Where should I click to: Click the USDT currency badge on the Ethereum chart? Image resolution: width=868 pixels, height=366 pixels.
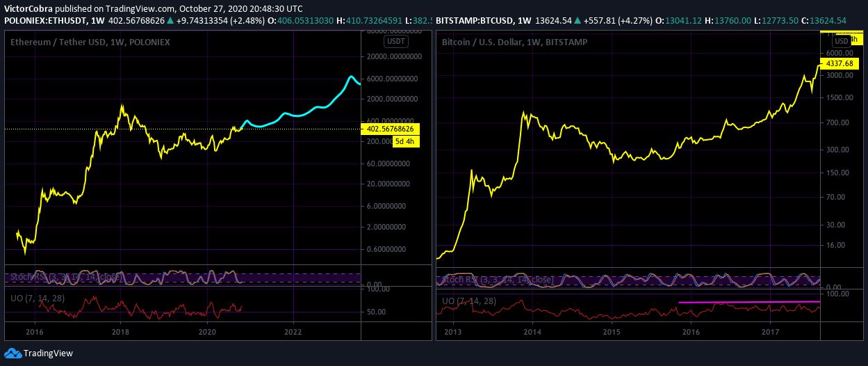pyautogui.click(x=396, y=42)
